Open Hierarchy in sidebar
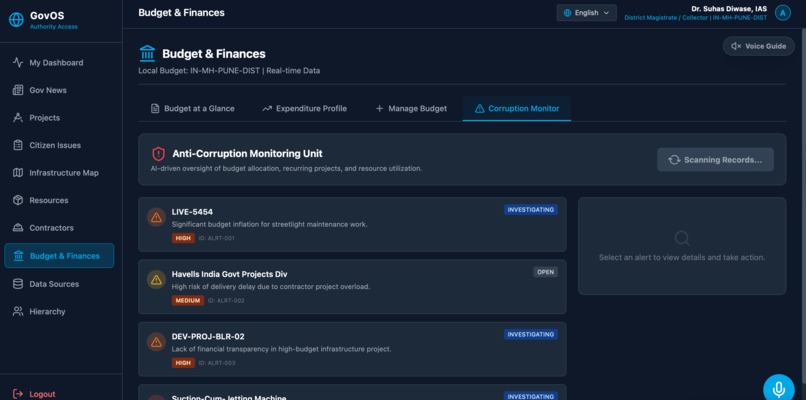 (59, 312)
